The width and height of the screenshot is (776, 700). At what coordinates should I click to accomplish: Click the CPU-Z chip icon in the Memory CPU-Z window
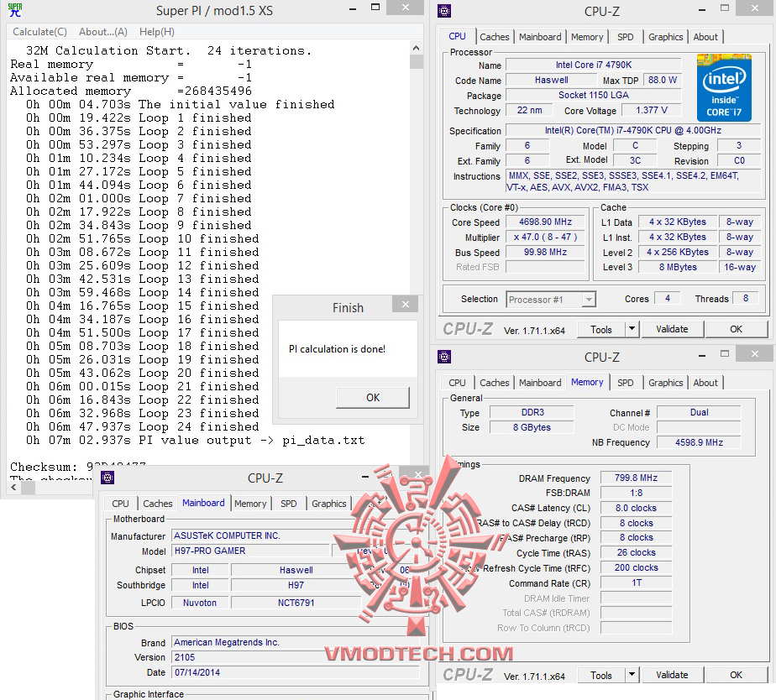point(444,356)
